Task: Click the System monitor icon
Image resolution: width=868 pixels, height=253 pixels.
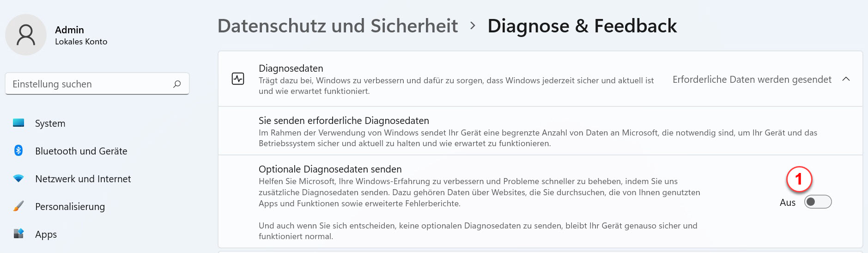Action: point(18,123)
